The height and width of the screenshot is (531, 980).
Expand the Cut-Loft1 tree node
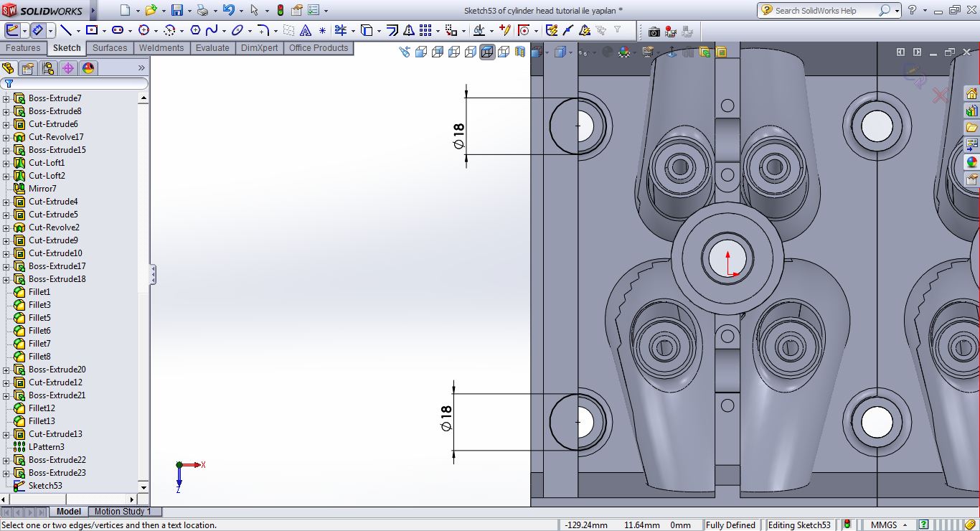(6, 163)
